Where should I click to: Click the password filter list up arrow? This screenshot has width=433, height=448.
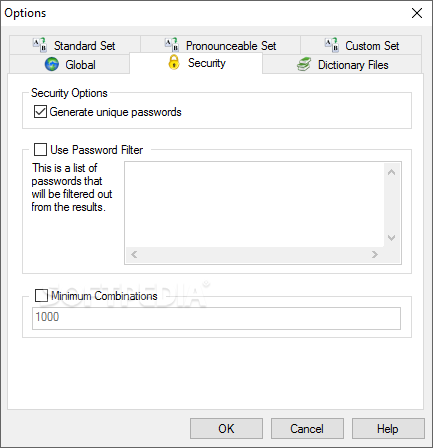[392, 172]
